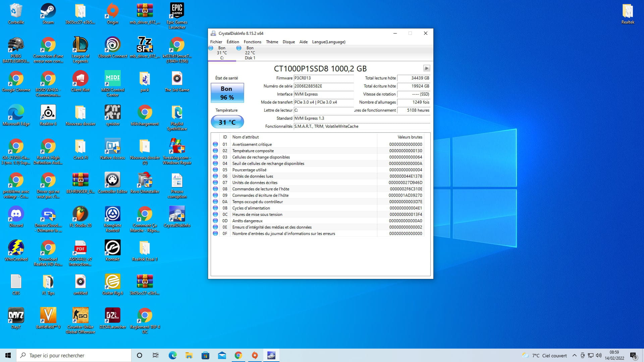This screenshot has height=362, width=644.
Task: Open Client Riot desktop icon
Action: coord(80,81)
